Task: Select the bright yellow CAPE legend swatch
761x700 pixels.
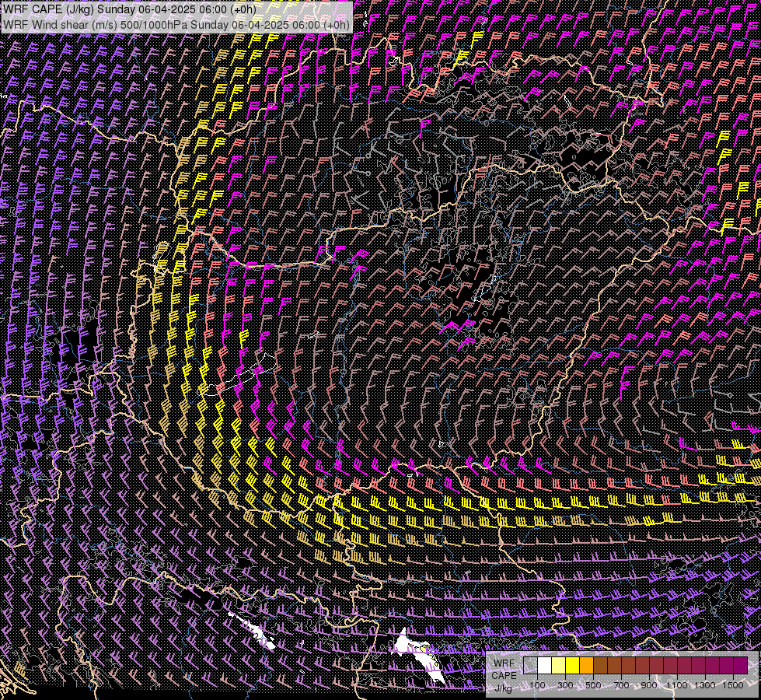Action: pyautogui.click(x=573, y=666)
